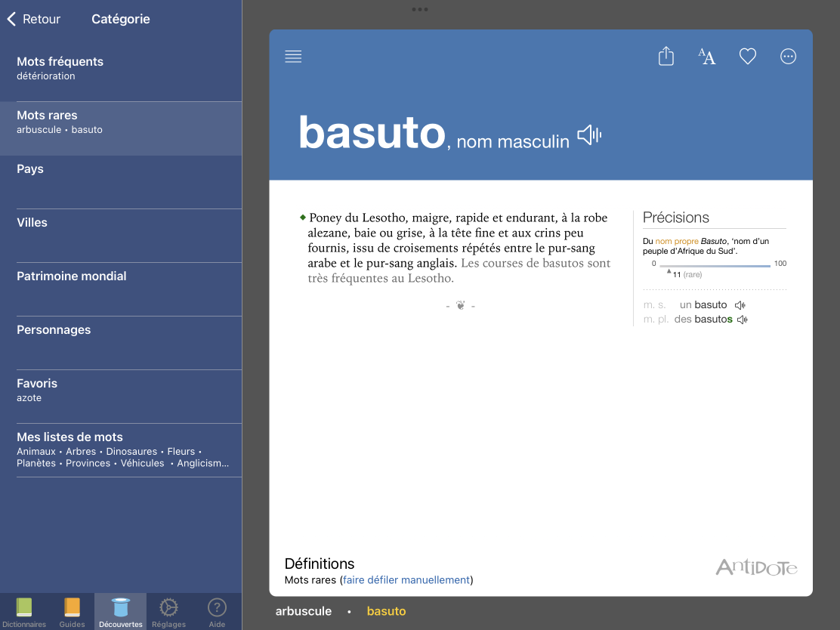
Task: Switch to the Dictionnaires tab
Action: [24, 611]
